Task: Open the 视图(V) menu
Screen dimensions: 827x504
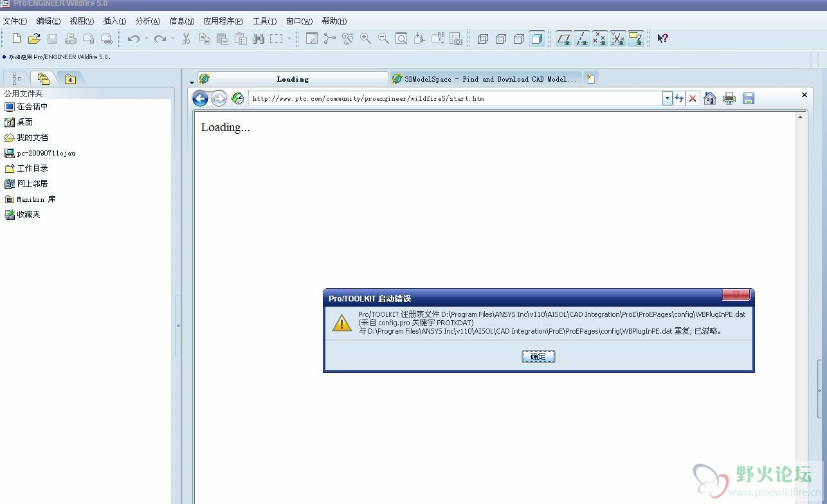Action: (82, 21)
